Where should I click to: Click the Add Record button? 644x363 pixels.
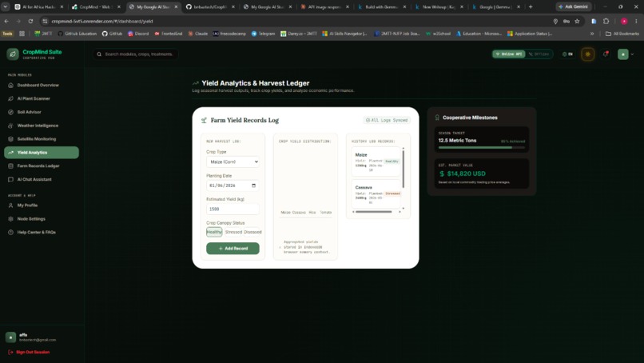click(233, 249)
